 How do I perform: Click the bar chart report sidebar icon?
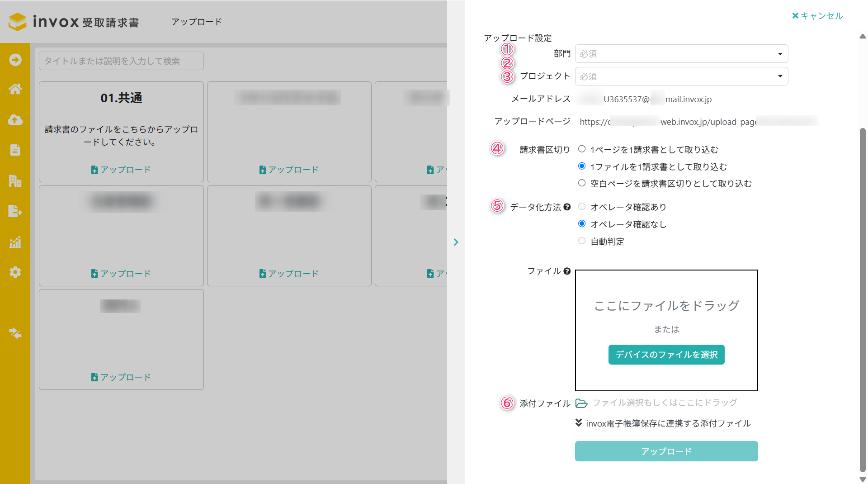[15, 242]
